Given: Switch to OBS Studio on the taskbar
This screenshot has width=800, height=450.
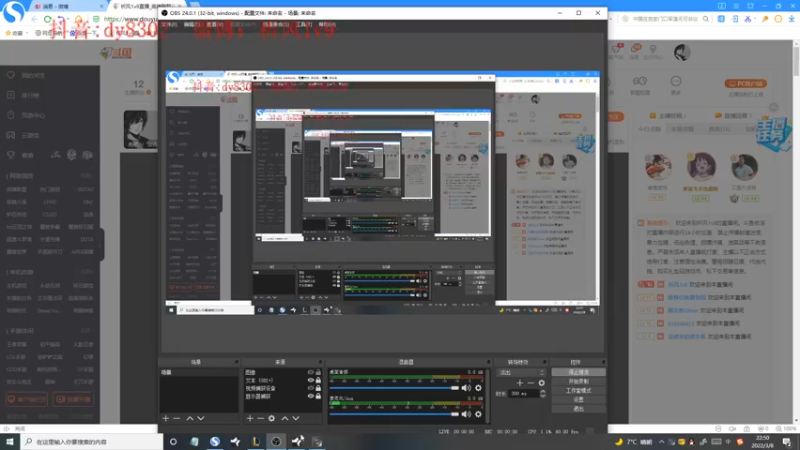Looking at the screenshot, I should coord(276,441).
